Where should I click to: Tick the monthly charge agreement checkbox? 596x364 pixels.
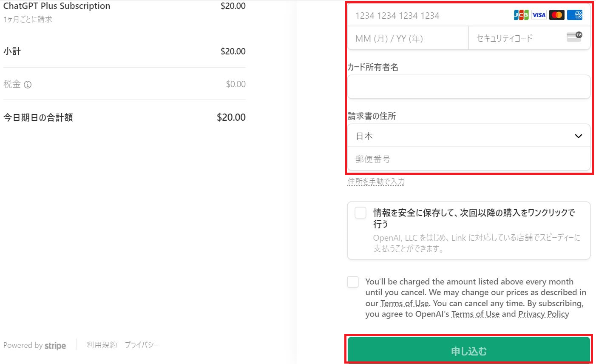pos(353,282)
